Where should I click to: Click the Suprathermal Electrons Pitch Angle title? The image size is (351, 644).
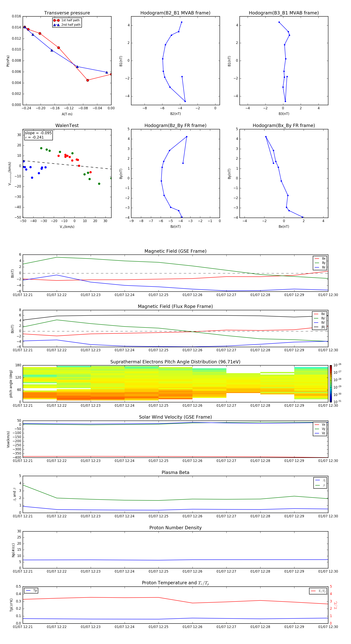(x=175, y=362)
